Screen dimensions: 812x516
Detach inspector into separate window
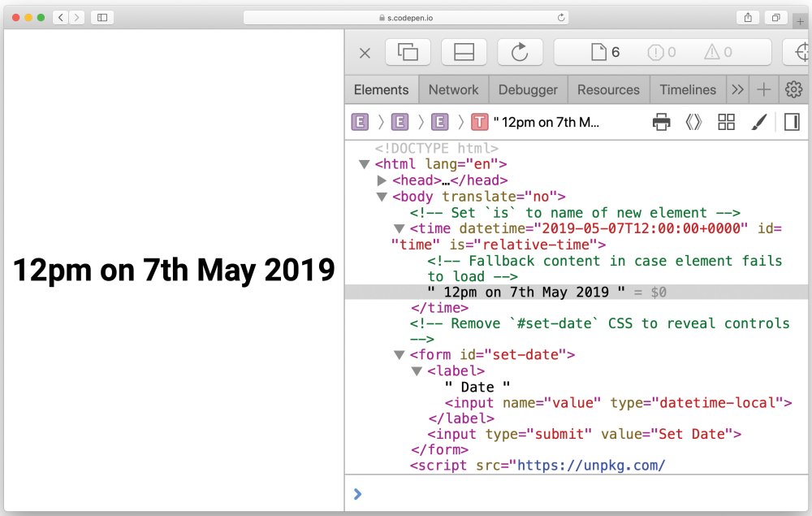pyautogui.click(x=408, y=52)
